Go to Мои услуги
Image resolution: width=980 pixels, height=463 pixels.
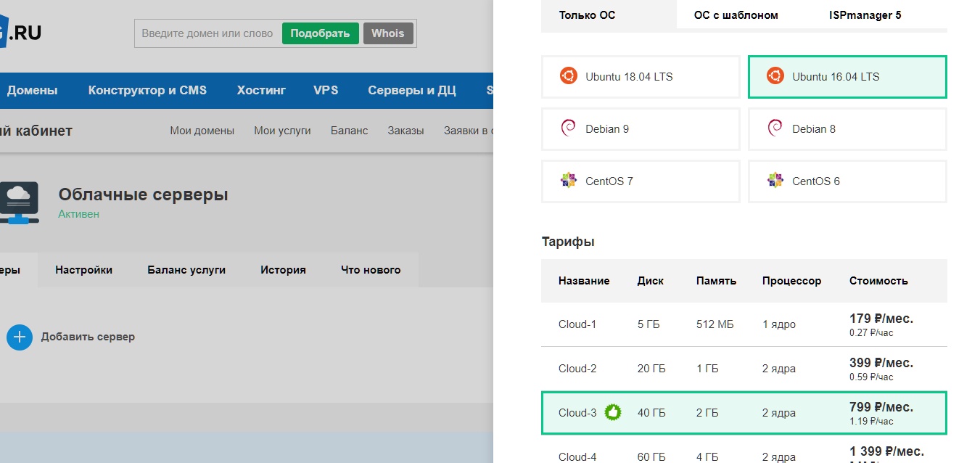pos(282,131)
